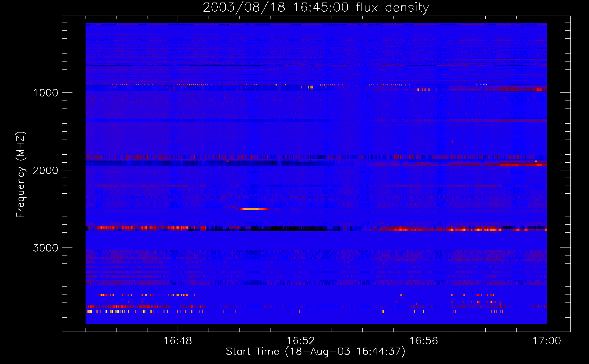Click the 1000 frequency tick label
Viewport: 589px width, 364px height.
(x=46, y=93)
